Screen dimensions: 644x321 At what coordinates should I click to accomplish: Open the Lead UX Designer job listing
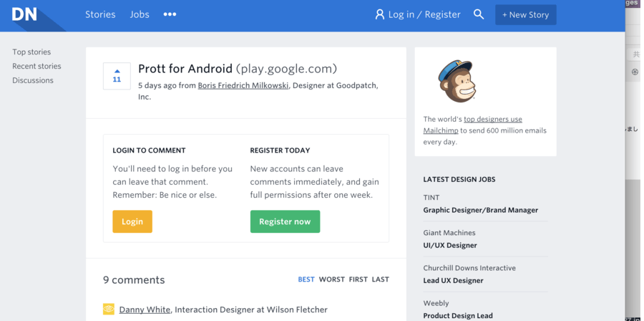click(x=453, y=280)
